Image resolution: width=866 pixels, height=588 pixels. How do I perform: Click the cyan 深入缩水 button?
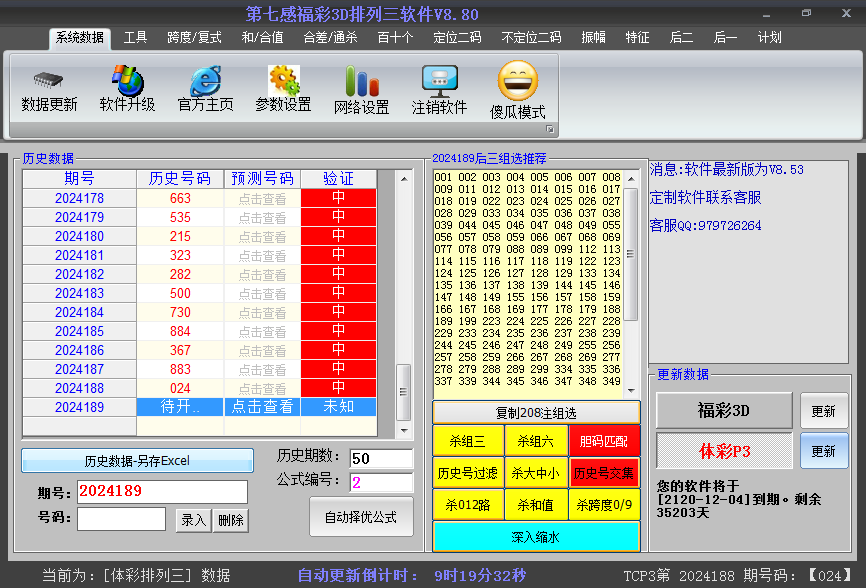point(536,537)
